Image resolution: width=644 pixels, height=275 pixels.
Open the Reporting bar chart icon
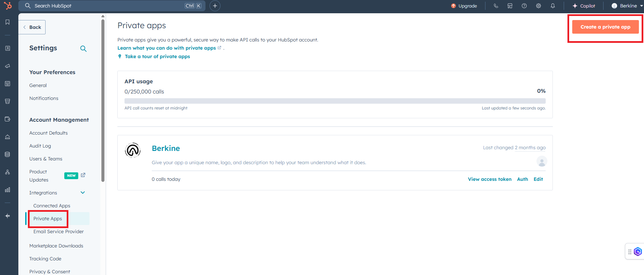[x=7, y=190]
